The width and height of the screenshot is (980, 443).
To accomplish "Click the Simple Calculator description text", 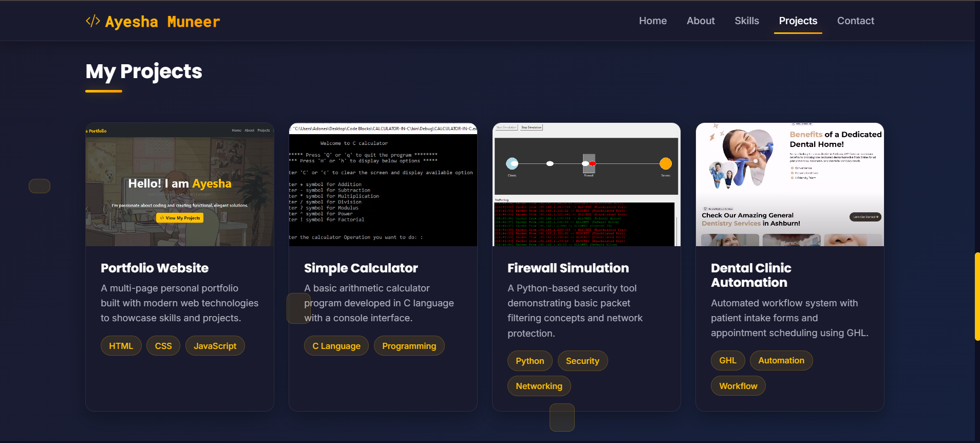I will click(x=379, y=303).
